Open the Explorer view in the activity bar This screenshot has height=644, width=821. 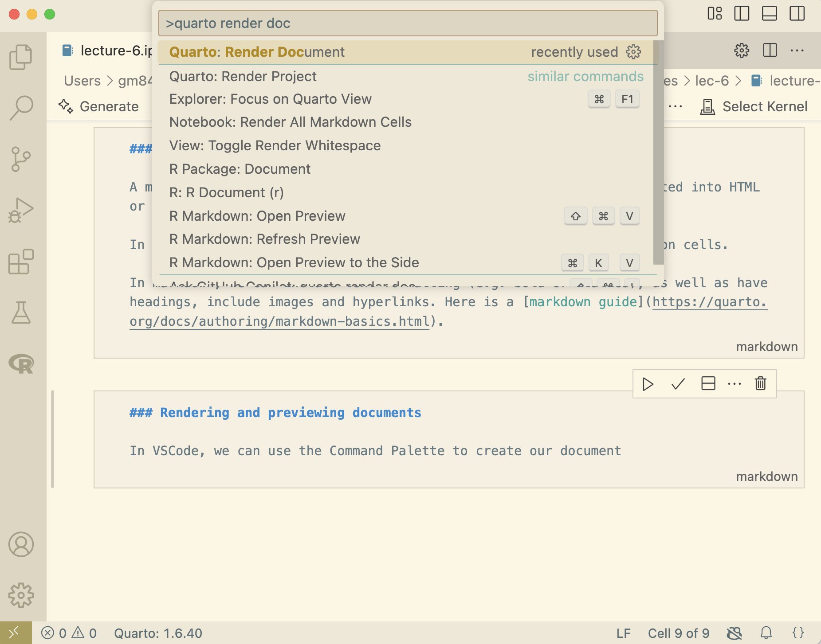tap(21, 57)
